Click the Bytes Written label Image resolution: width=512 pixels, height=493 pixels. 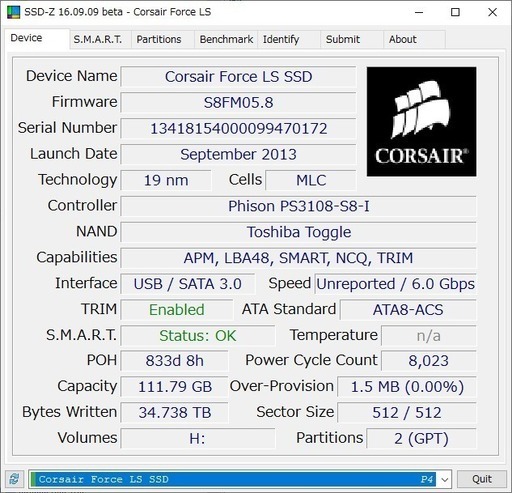(x=69, y=412)
